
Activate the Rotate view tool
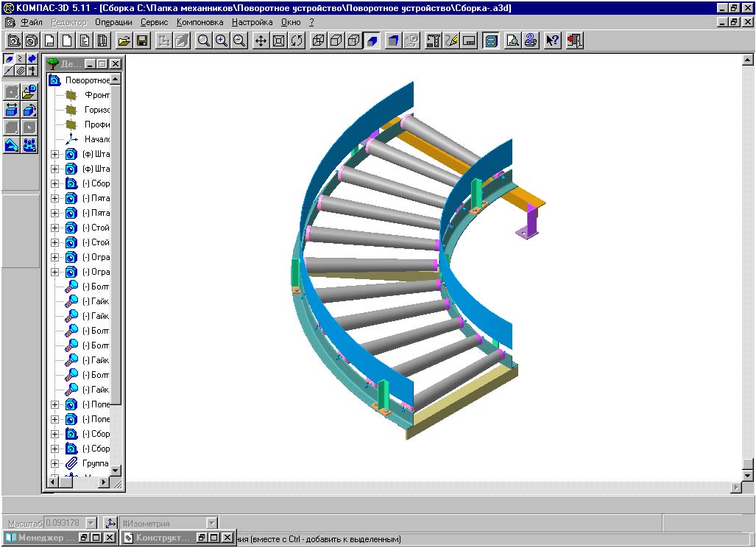[x=297, y=41]
